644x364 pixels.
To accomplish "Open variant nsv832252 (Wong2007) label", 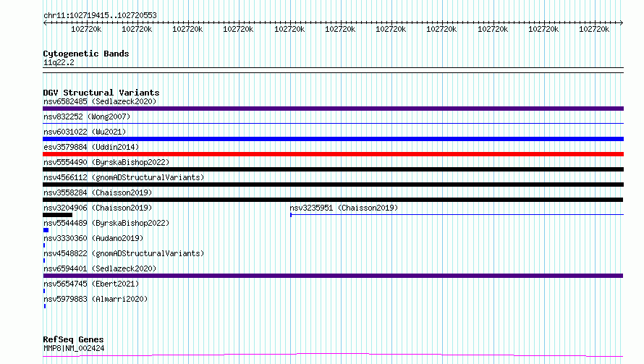I will (87, 117).
